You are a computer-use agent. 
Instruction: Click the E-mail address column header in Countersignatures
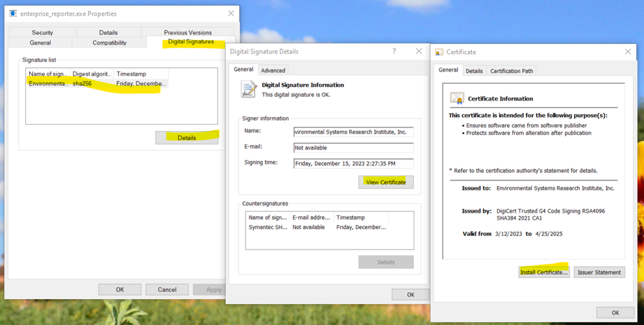tap(311, 217)
